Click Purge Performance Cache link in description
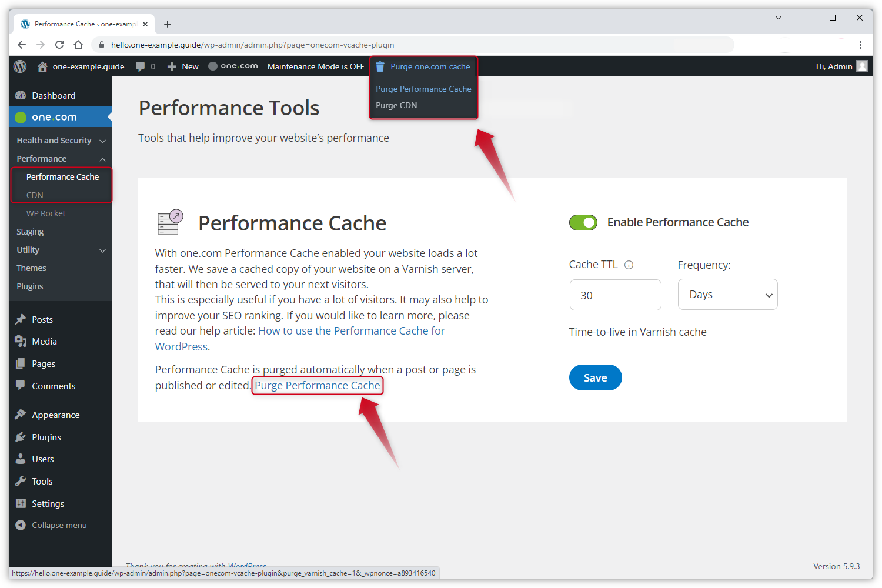This screenshot has width=882, height=588. (317, 386)
